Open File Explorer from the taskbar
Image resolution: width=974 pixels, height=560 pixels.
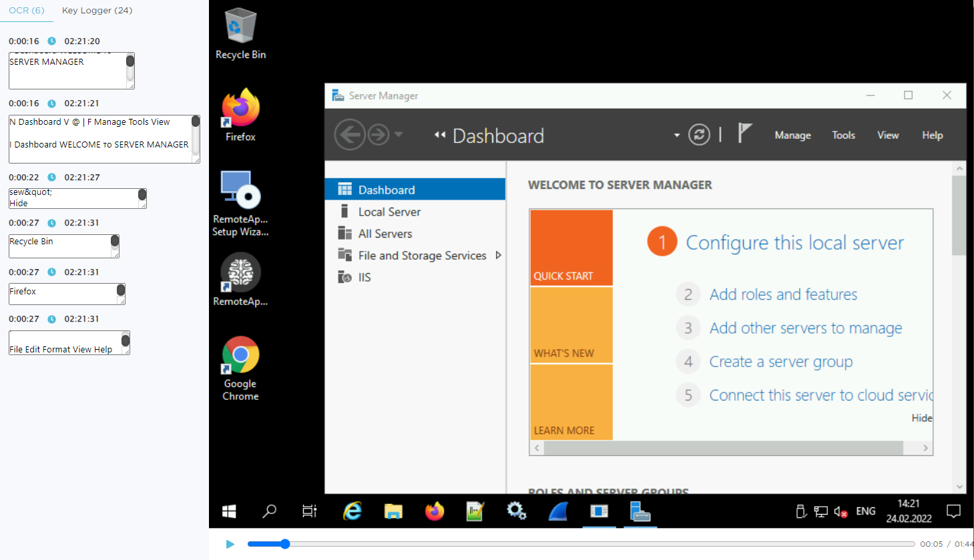[x=393, y=511]
